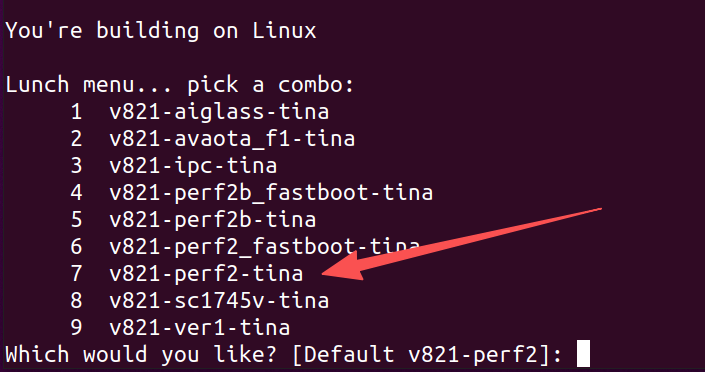705x372 pixels.
Task: Click the red arrow's tail end
Action: pos(598,210)
